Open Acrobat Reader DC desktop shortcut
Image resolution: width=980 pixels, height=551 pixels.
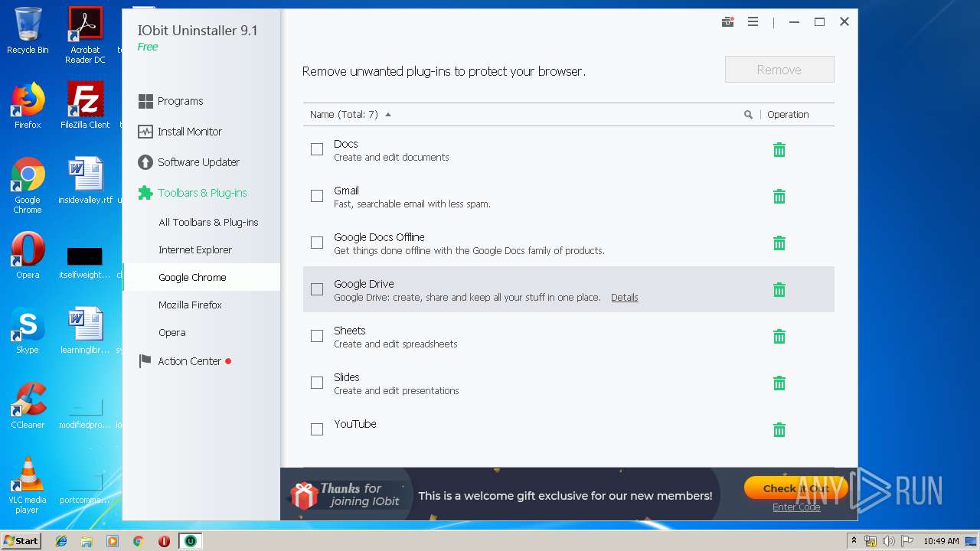pyautogui.click(x=85, y=35)
